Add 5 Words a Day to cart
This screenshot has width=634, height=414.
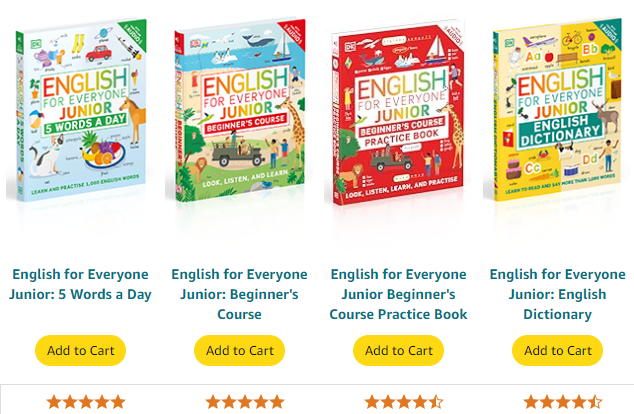click(80, 351)
